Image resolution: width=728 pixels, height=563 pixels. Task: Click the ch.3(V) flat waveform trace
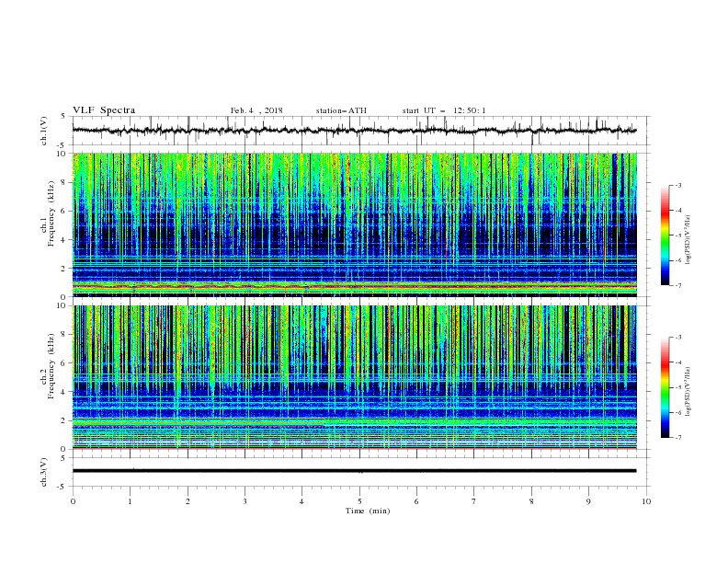point(354,471)
